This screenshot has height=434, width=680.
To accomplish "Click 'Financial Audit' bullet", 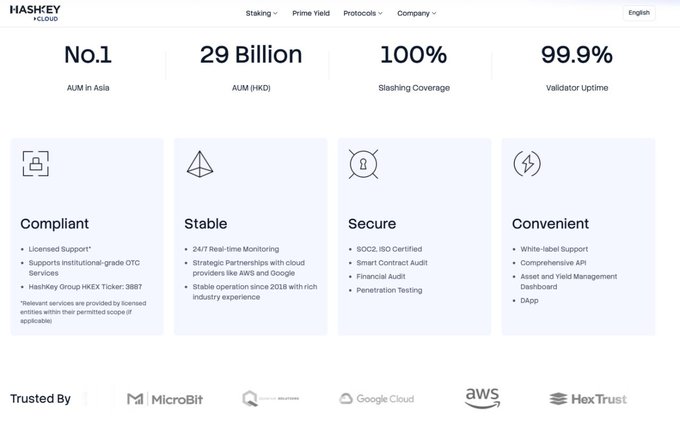I will tap(381, 277).
